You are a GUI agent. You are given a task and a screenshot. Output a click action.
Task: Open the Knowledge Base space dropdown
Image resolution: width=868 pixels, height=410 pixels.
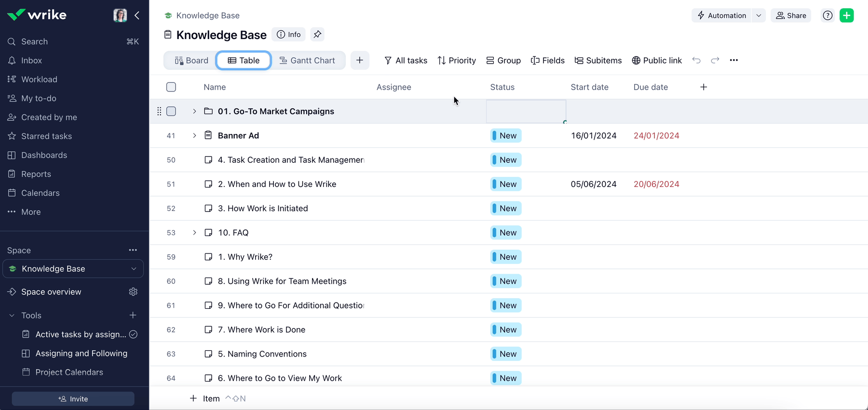[134, 269]
